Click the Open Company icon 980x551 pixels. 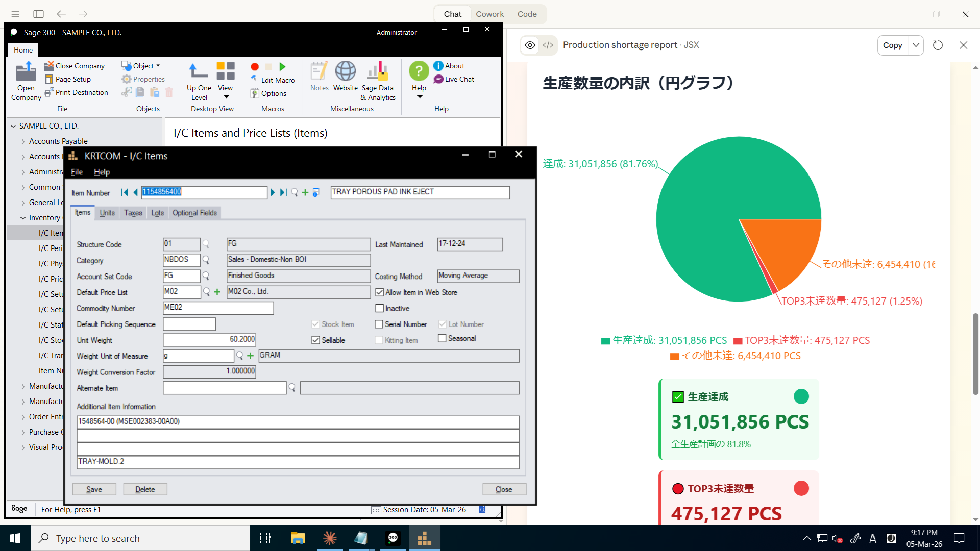tap(26, 72)
